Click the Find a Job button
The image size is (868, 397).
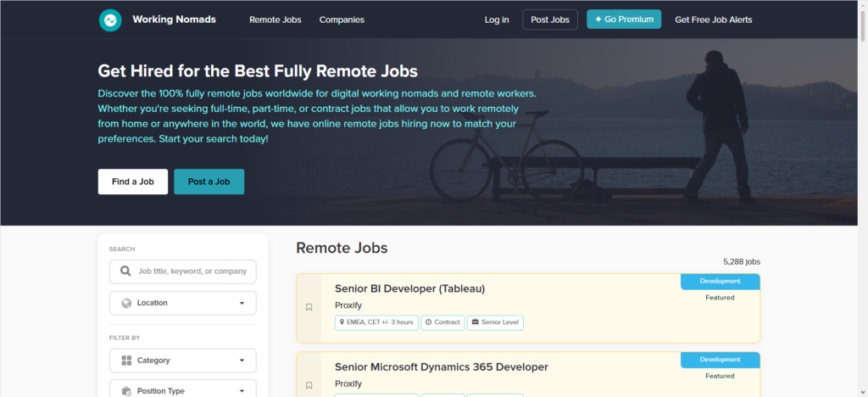pyautogui.click(x=133, y=182)
